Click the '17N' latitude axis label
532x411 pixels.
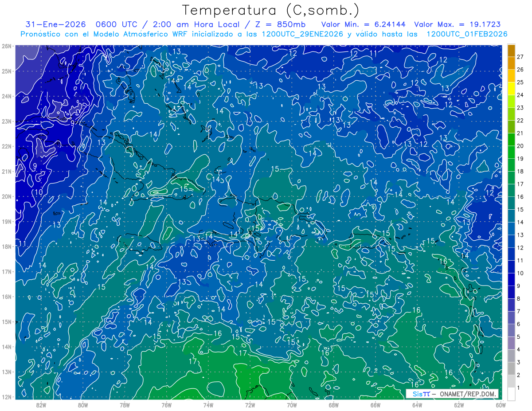6,272
